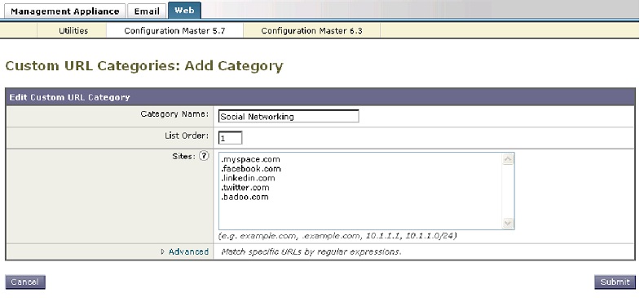The image size is (644, 298).
Task: Click the Custom URL Categories page title
Action: coord(144,66)
